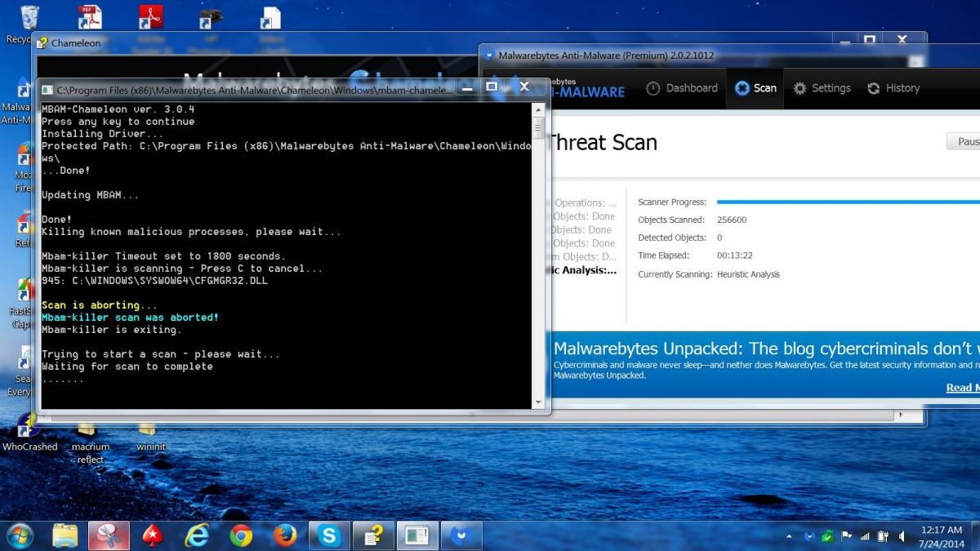This screenshot has width=980, height=551.
Task: Open the Settings tab in Malwarebytes
Action: tap(822, 88)
